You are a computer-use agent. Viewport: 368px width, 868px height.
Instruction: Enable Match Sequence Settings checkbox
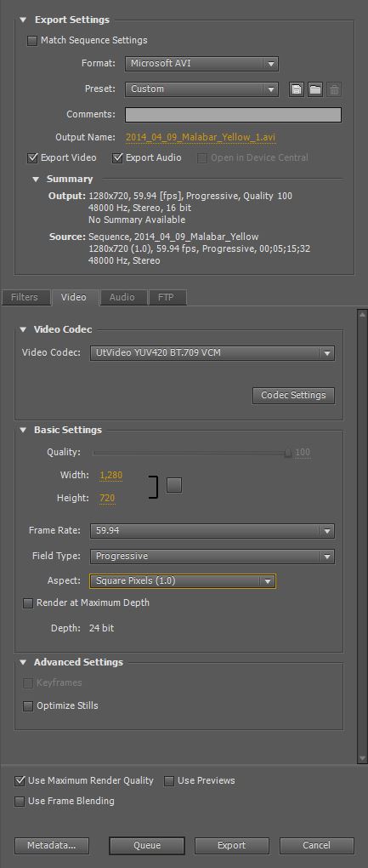pos(32,40)
